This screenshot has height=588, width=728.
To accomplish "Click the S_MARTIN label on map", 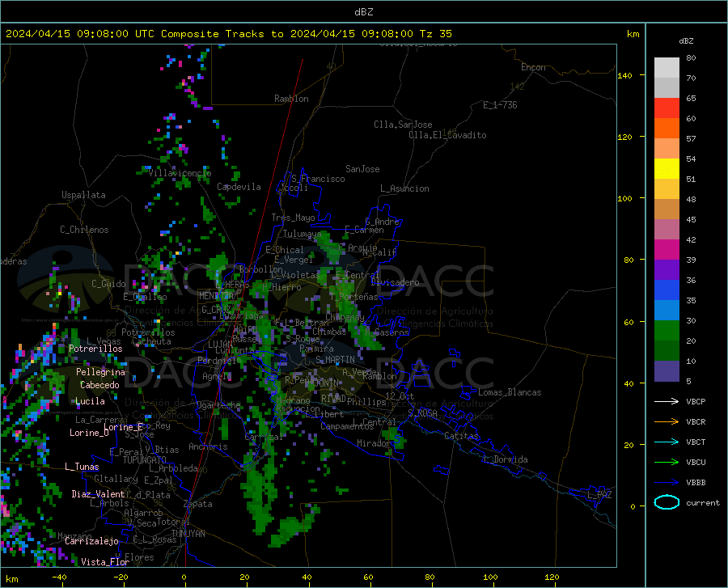I will tap(335, 360).
